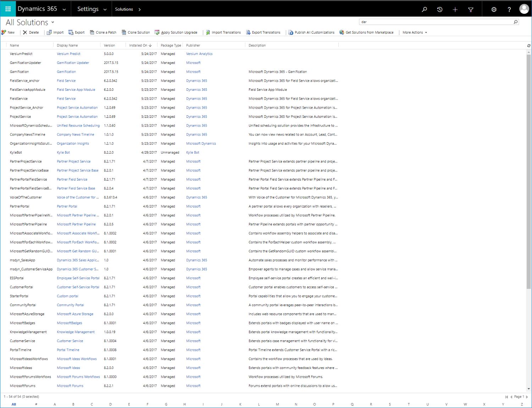
Task: Open the More Actions dropdown menu
Action: (x=415, y=32)
